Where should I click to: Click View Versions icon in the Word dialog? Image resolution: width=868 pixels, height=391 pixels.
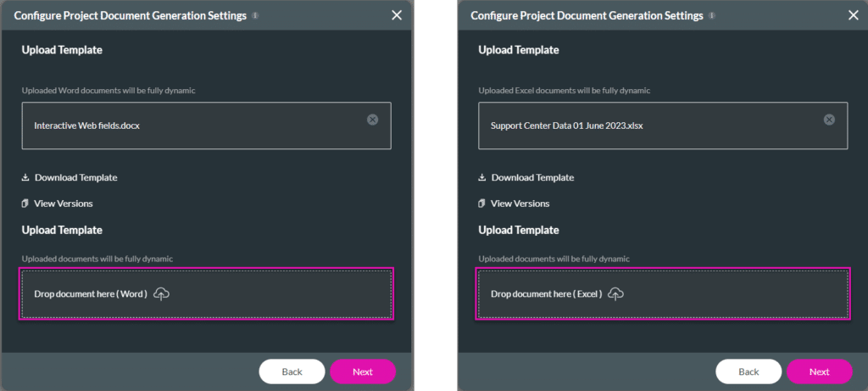[x=25, y=204]
